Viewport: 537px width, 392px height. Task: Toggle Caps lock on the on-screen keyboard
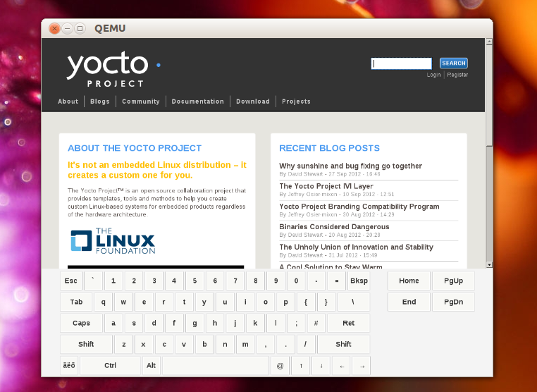(x=81, y=324)
